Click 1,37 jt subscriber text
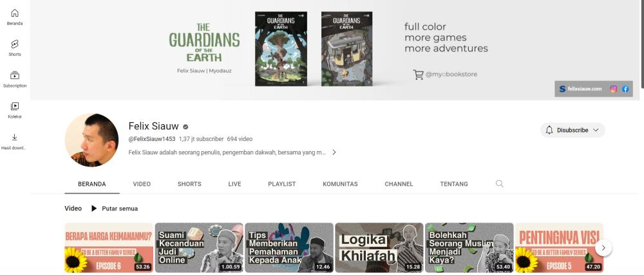The height and width of the screenshot is (276, 644). [201, 139]
